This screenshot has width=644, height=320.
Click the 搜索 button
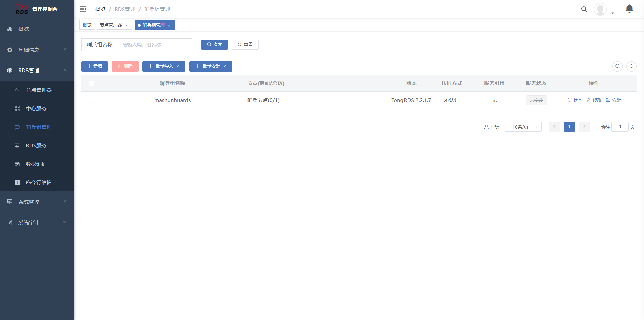point(214,45)
